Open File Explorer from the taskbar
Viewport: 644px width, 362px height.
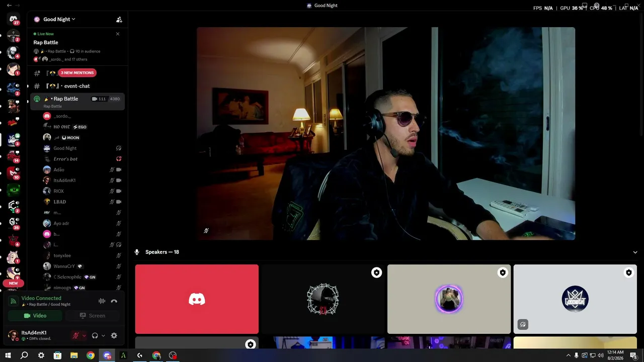74,355
